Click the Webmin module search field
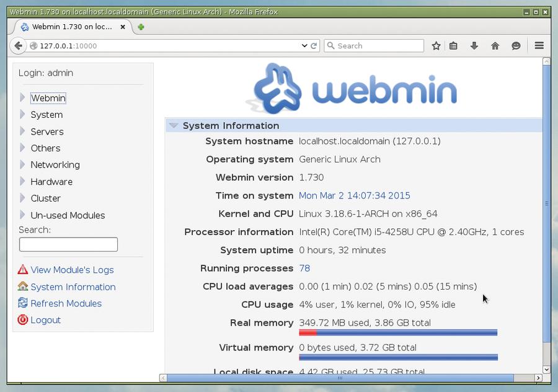Screen dimensions: 558x392 [x=68, y=244]
